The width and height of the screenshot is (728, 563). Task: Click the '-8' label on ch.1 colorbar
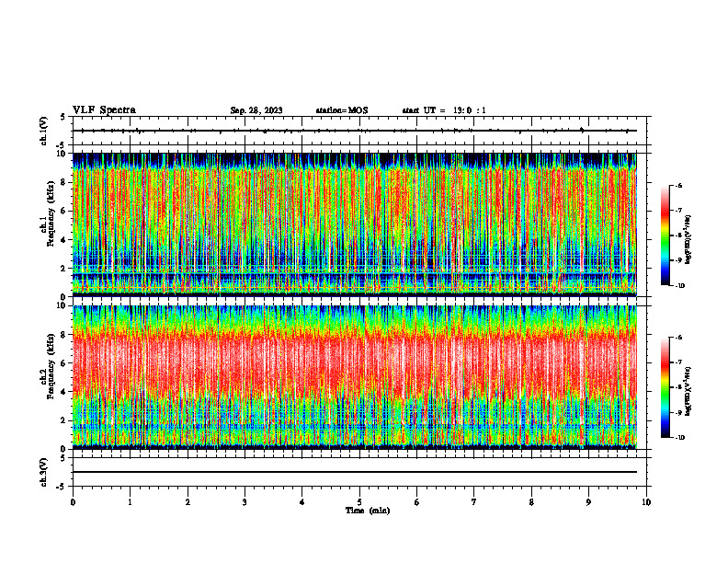click(x=679, y=236)
